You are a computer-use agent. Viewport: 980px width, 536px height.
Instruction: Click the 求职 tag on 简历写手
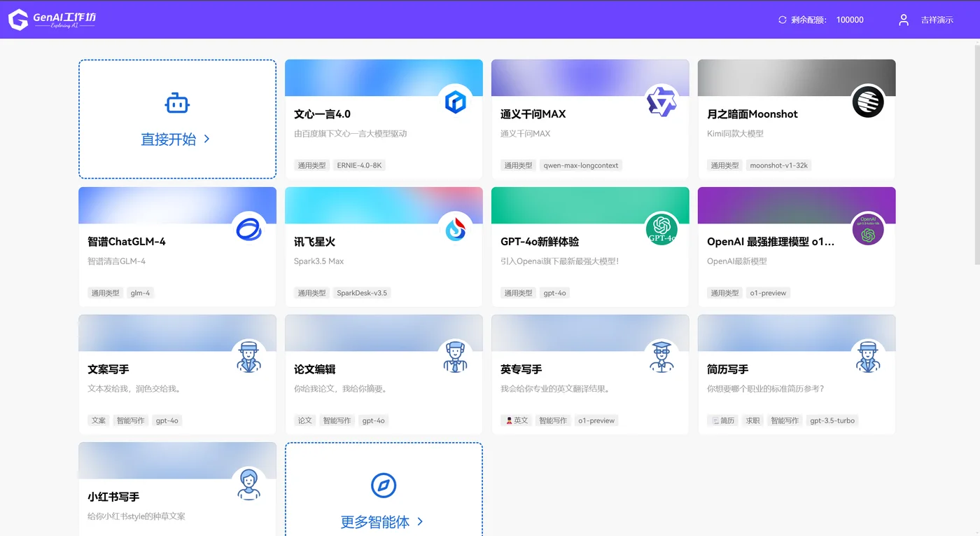752,420
